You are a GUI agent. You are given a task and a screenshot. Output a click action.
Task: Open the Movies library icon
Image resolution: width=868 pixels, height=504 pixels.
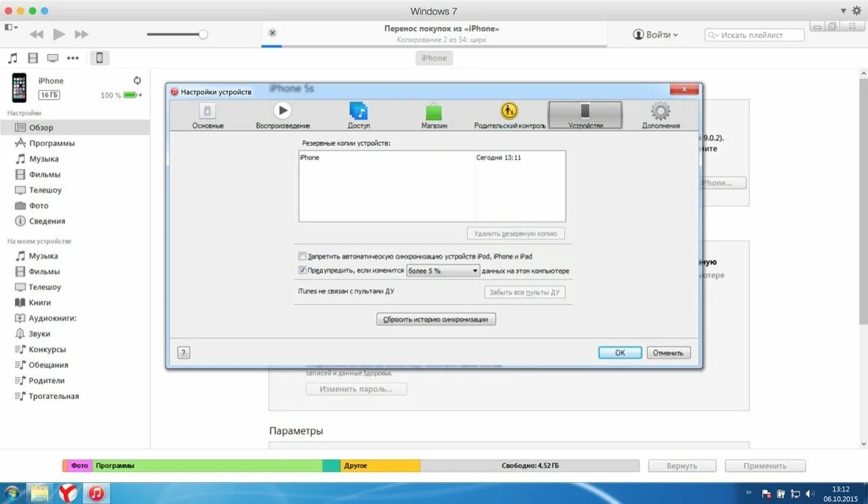click(33, 58)
